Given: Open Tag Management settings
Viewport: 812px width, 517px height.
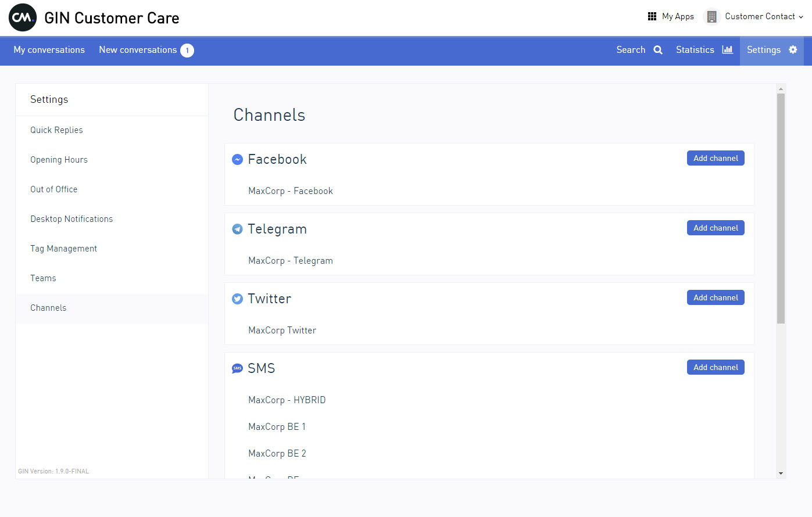Looking at the screenshot, I should point(112,249).
